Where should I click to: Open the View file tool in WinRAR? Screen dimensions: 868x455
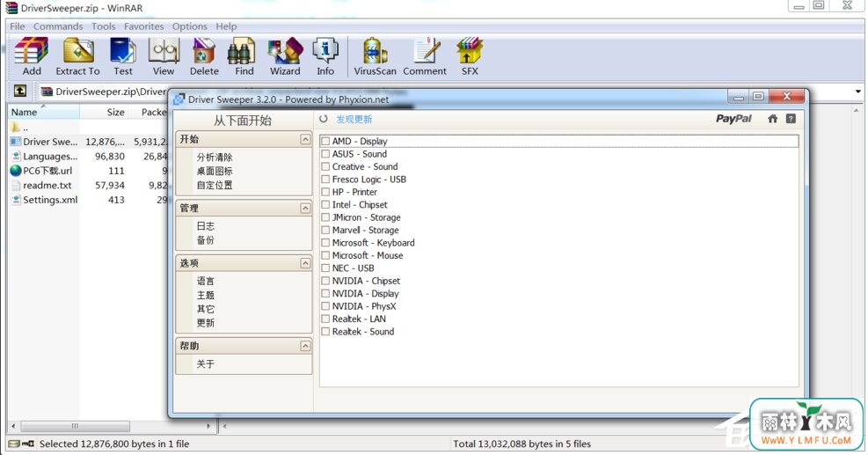click(x=164, y=56)
